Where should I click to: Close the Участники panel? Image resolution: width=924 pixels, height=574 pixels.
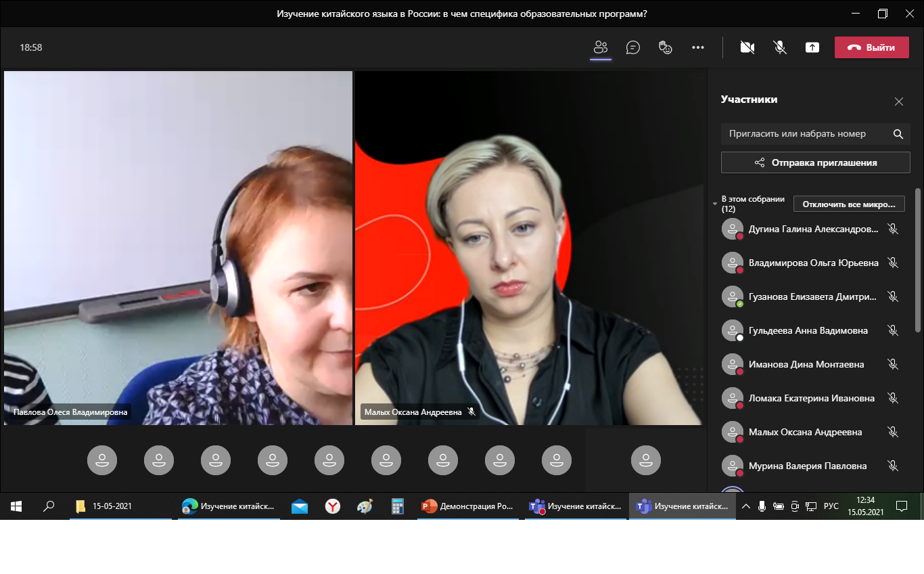(898, 102)
